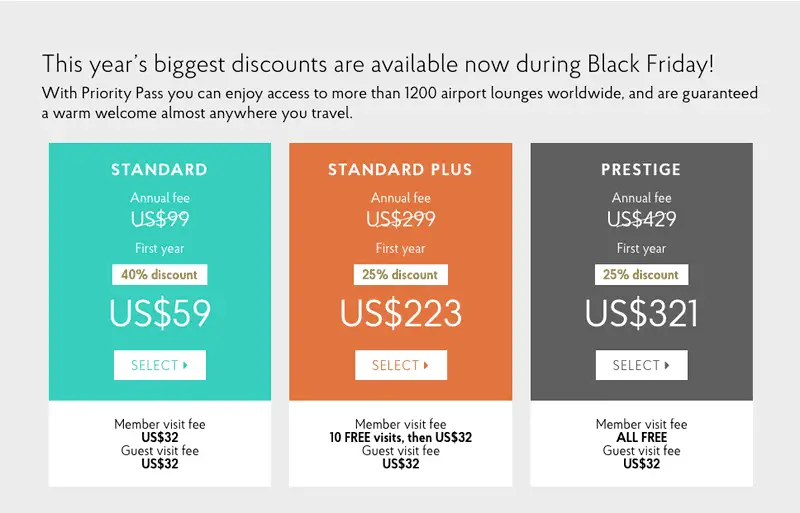The height and width of the screenshot is (513, 800).
Task: Click the crossed-out US$299 annual fee
Action: 401,219
